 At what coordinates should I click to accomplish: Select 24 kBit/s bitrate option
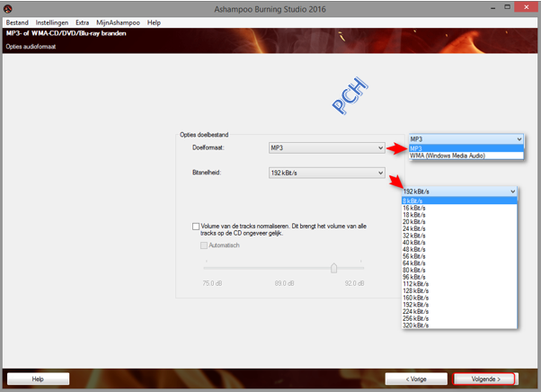coord(459,228)
